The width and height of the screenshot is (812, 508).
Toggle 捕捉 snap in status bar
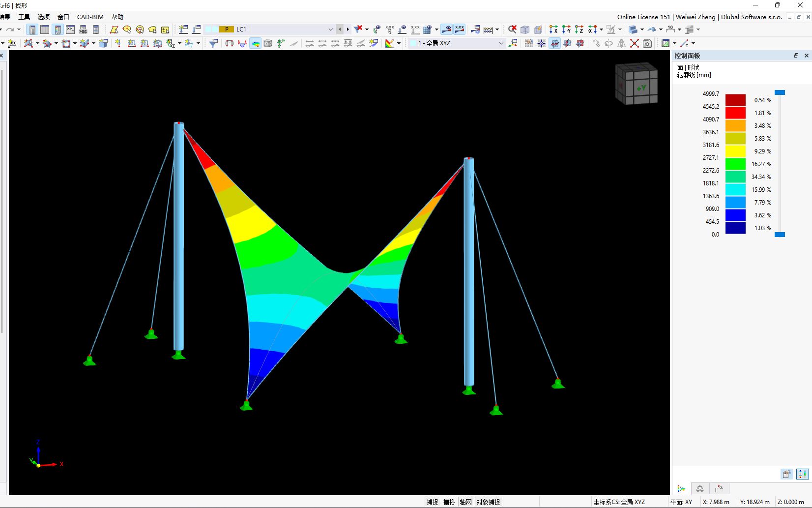tap(433, 502)
